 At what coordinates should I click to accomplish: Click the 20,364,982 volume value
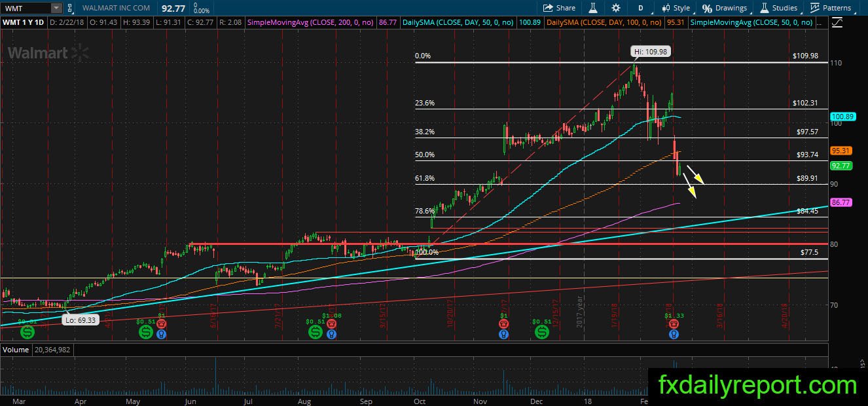coord(51,350)
